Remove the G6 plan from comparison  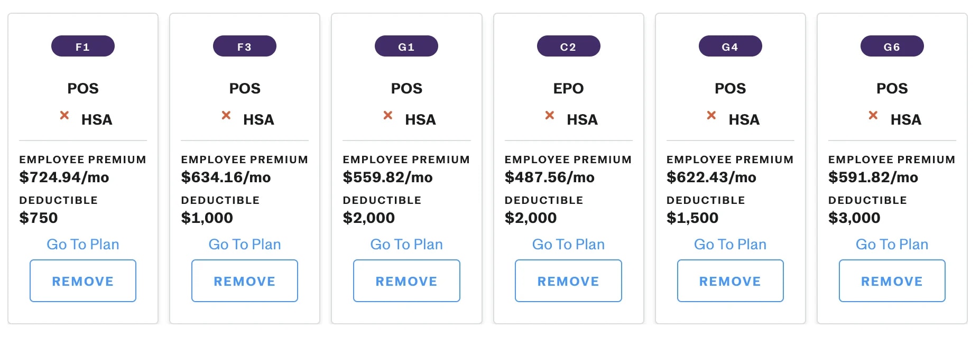coord(892,281)
